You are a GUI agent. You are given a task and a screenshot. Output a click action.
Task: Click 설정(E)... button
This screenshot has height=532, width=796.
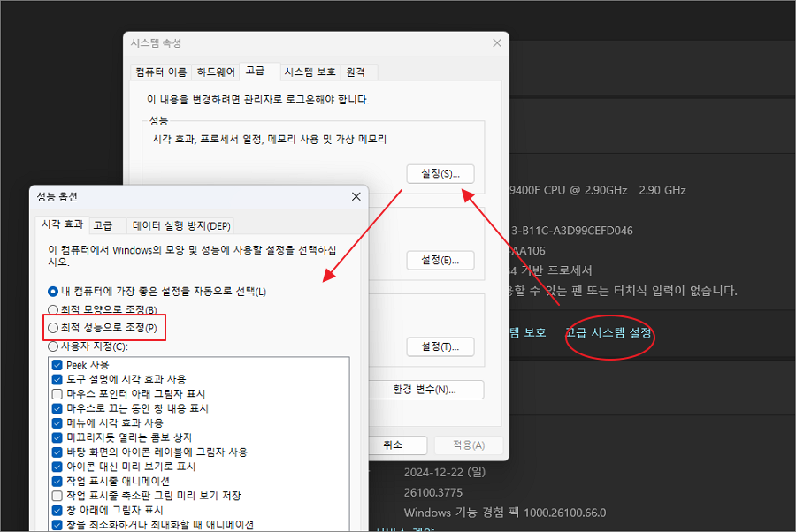point(440,260)
